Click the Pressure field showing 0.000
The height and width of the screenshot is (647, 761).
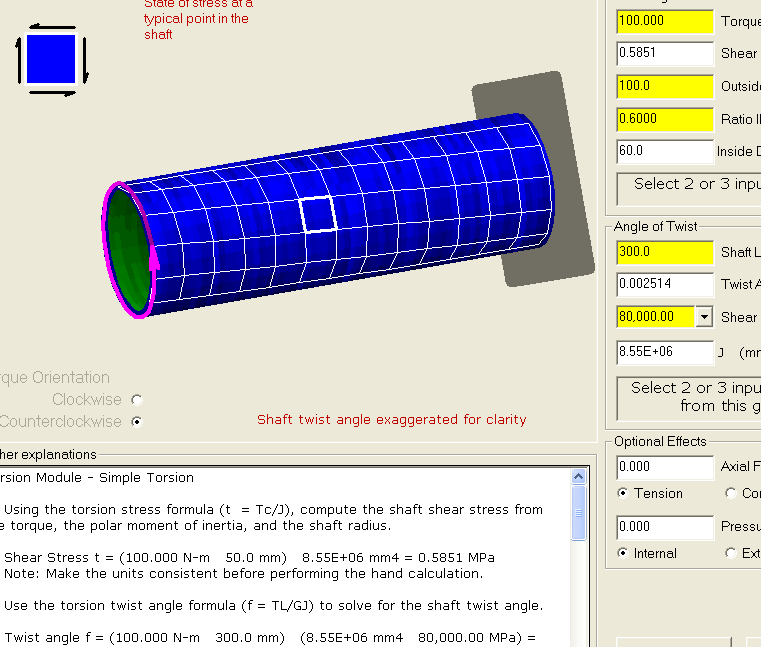point(665,527)
